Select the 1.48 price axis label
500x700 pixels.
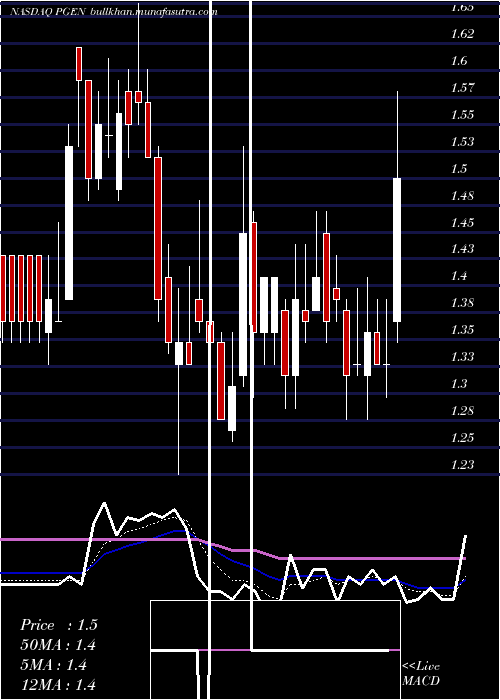(462, 196)
